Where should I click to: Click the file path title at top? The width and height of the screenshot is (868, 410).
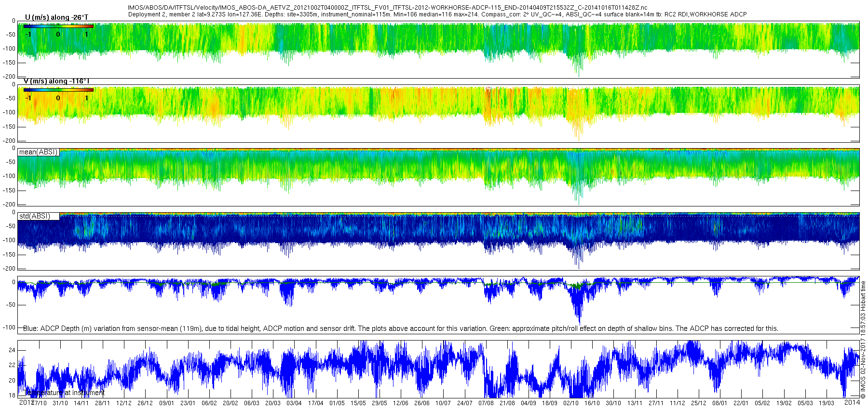(388, 8)
